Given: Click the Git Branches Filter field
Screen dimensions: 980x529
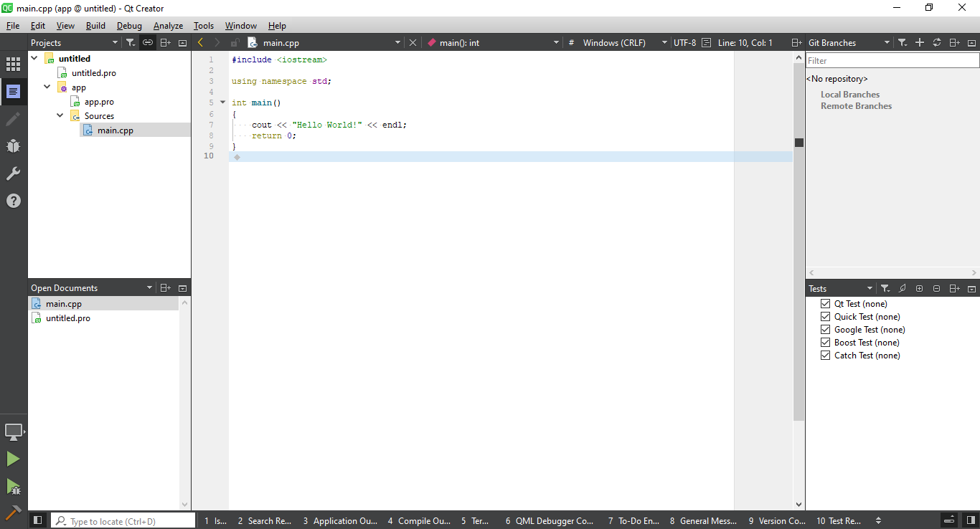Looking at the screenshot, I should 892,61.
